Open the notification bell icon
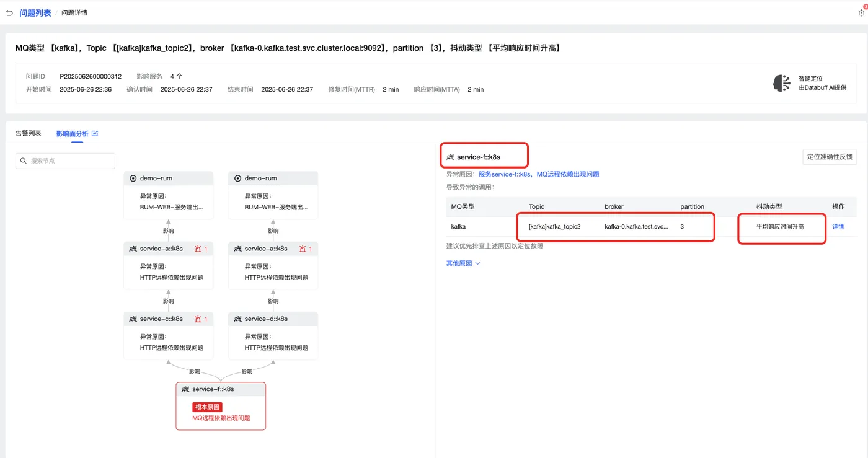 coord(861,12)
